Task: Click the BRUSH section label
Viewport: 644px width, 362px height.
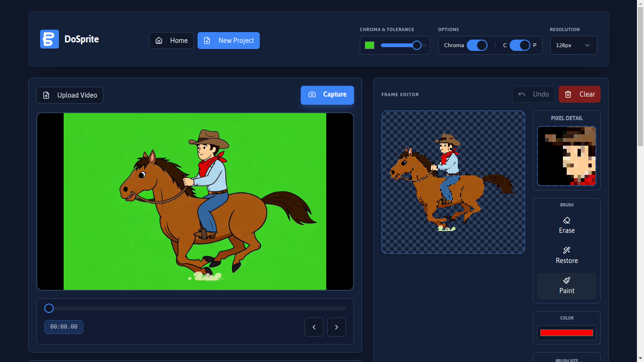Action: coord(567,205)
